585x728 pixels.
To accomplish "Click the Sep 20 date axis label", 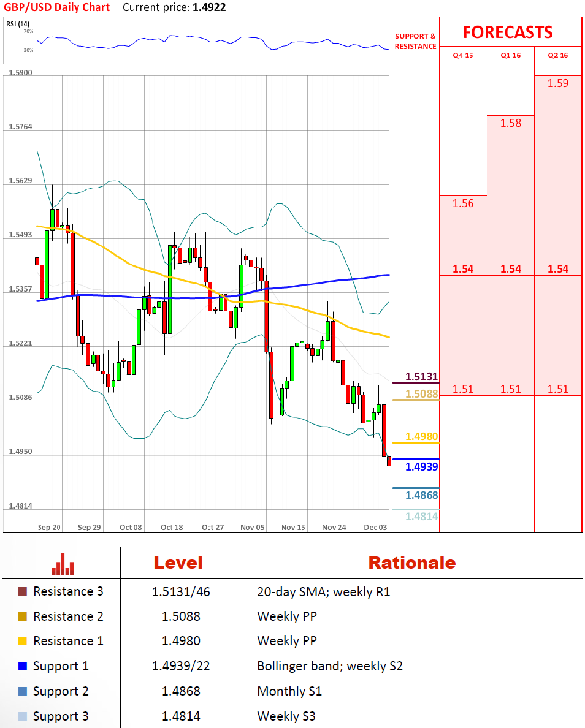I will click(x=49, y=528).
